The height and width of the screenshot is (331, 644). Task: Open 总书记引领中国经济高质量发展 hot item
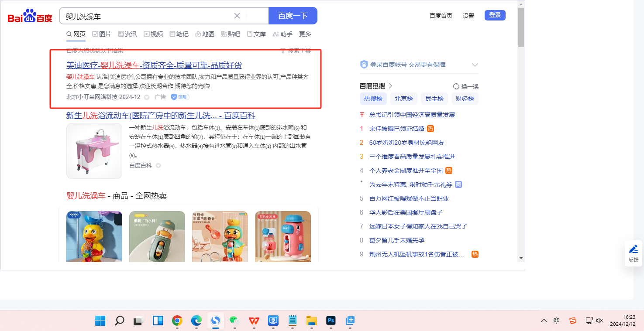click(412, 115)
